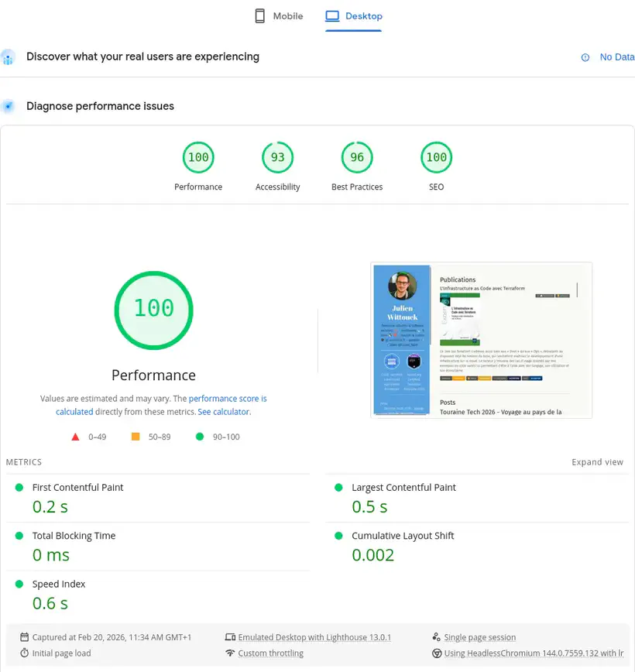Click the Performance 100 score gauge
The height and width of the screenshot is (672, 635).
(153, 310)
